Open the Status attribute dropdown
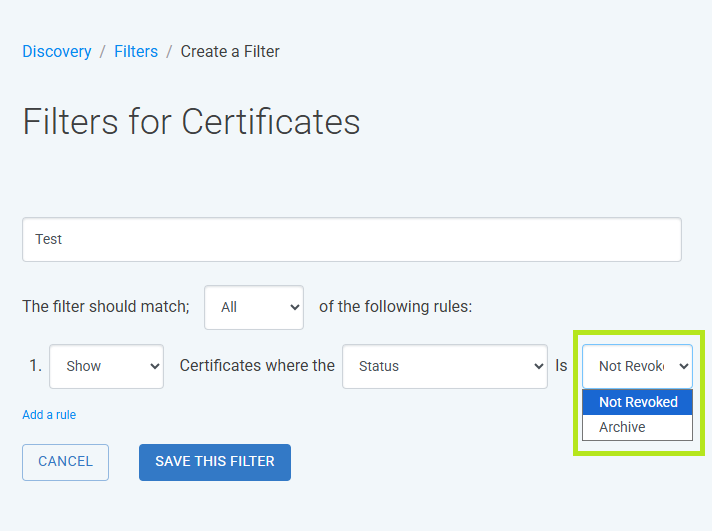Image resolution: width=712 pixels, height=531 pixels. [445, 366]
